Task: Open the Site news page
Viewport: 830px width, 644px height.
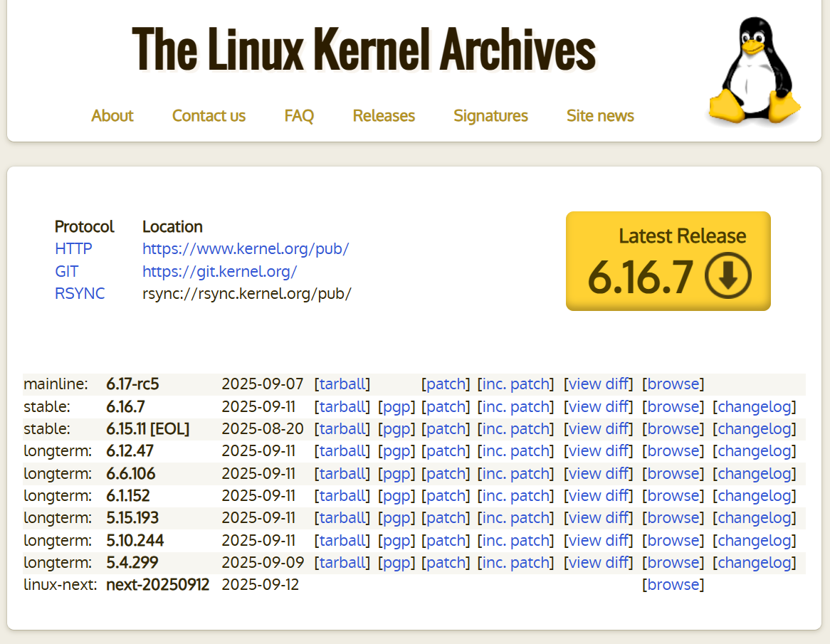Action: pyautogui.click(x=600, y=115)
